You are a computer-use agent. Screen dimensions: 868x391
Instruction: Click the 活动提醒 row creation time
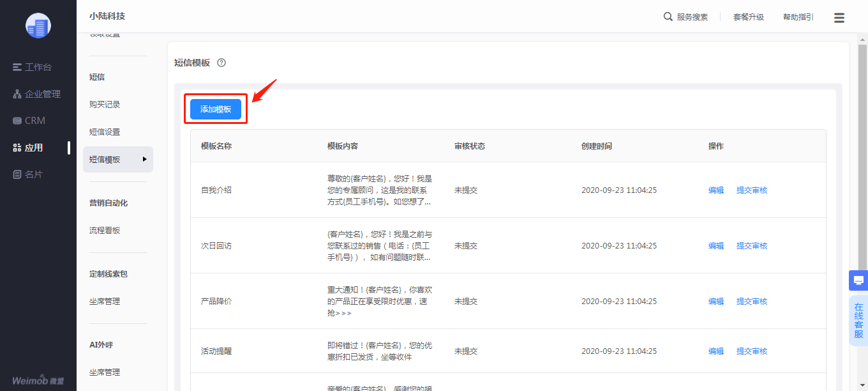tap(619, 351)
